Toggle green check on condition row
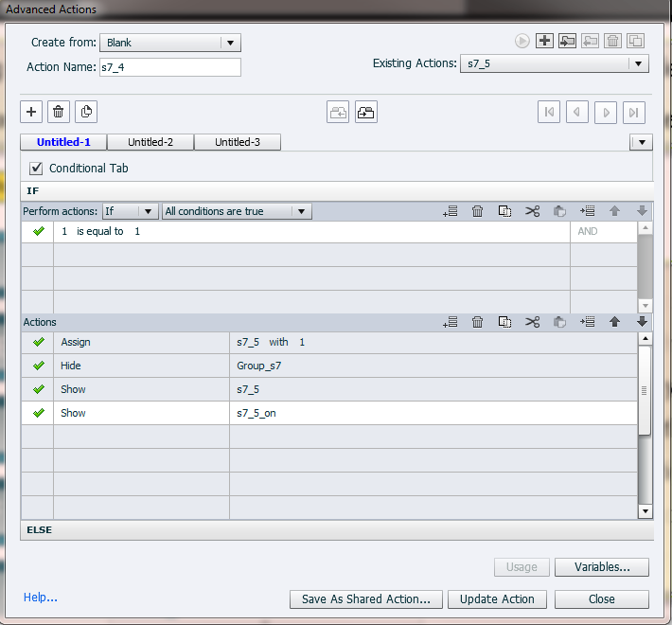The width and height of the screenshot is (672, 625). click(x=39, y=231)
